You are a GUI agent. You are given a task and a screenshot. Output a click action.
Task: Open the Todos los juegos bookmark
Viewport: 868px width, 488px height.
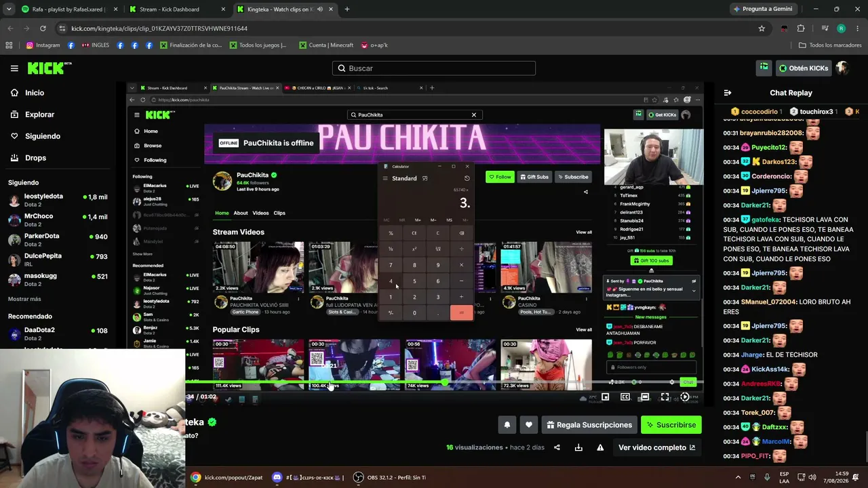click(x=258, y=45)
